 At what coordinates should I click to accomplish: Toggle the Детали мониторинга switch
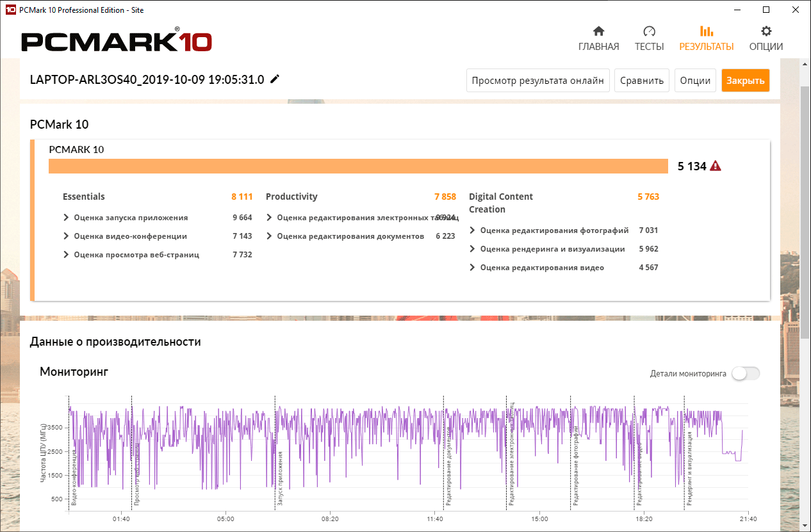click(x=746, y=374)
